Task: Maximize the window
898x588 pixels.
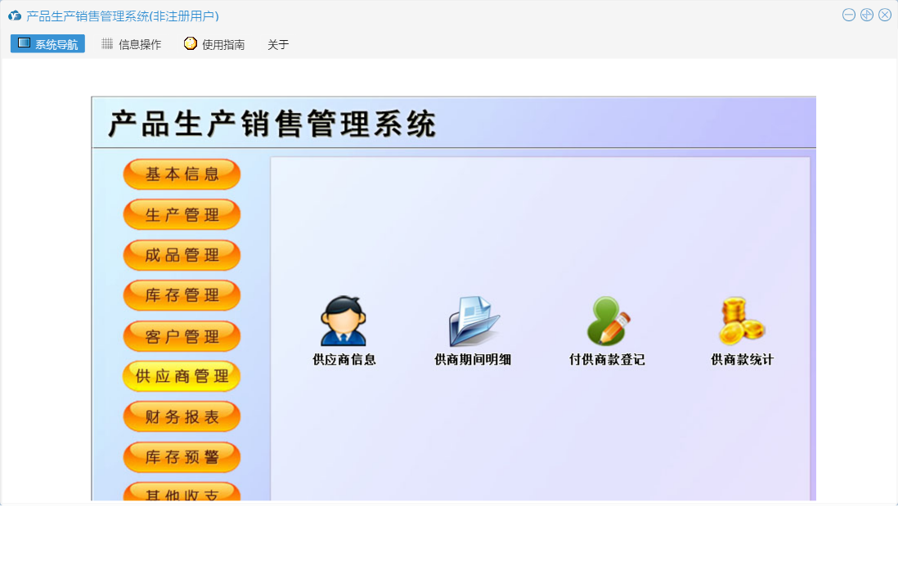Action: coord(867,16)
